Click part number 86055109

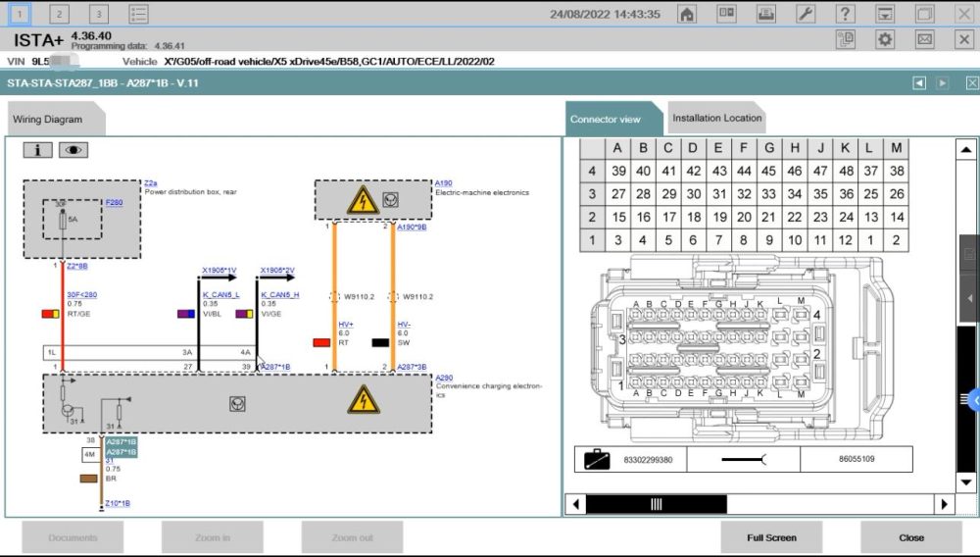click(x=857, y=459)
